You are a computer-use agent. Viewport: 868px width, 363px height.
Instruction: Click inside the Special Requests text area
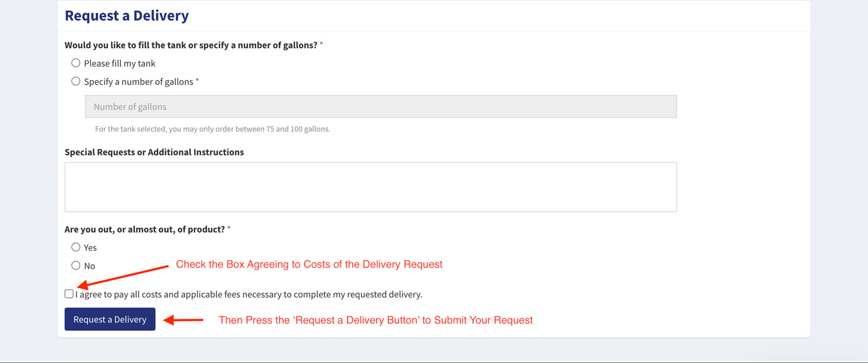click(x=371, y=187)
